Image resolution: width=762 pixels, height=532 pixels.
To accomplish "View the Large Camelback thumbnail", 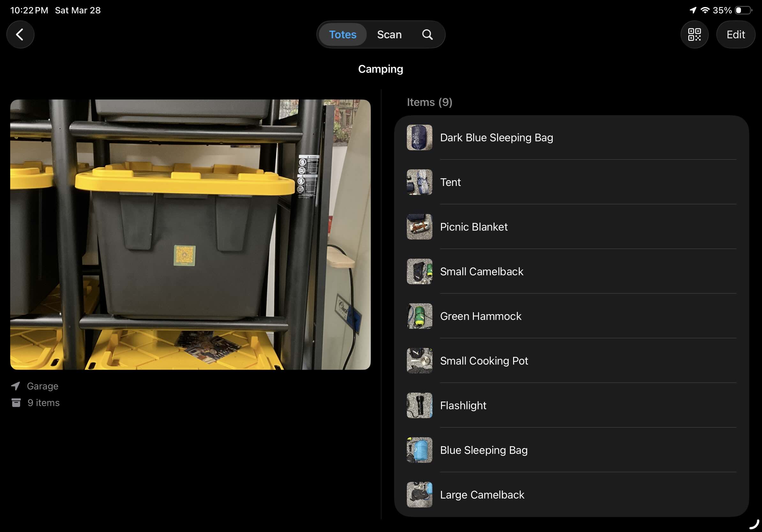I will 420,494.
